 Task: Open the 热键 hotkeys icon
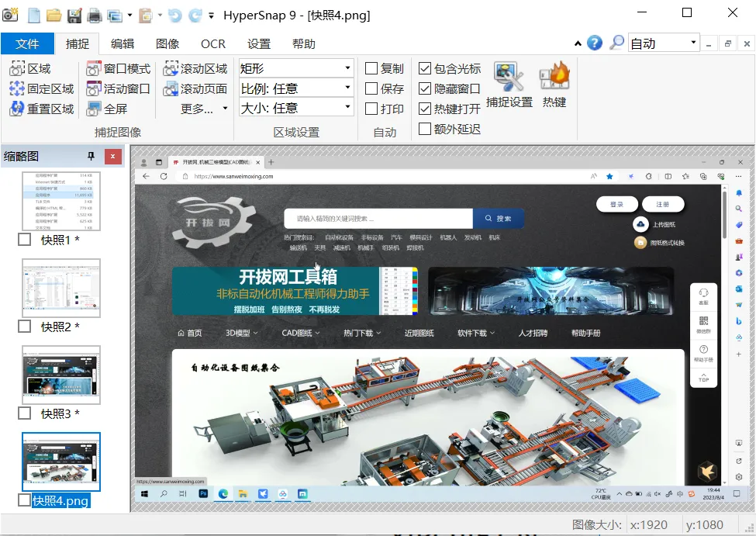[554, 85]
